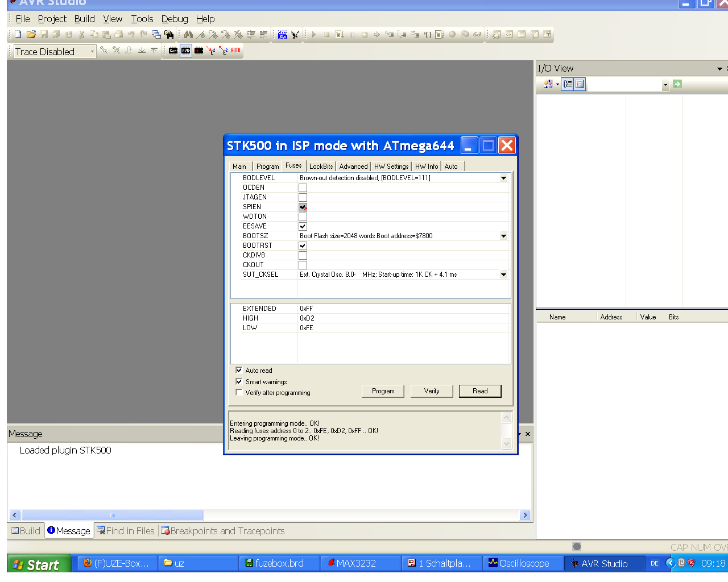
Task: Open the Debug menu
Action: coord(175,19)
